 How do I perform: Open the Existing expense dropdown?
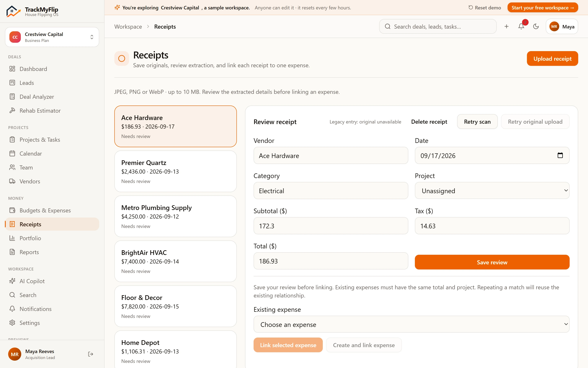[x=411, y=324]
